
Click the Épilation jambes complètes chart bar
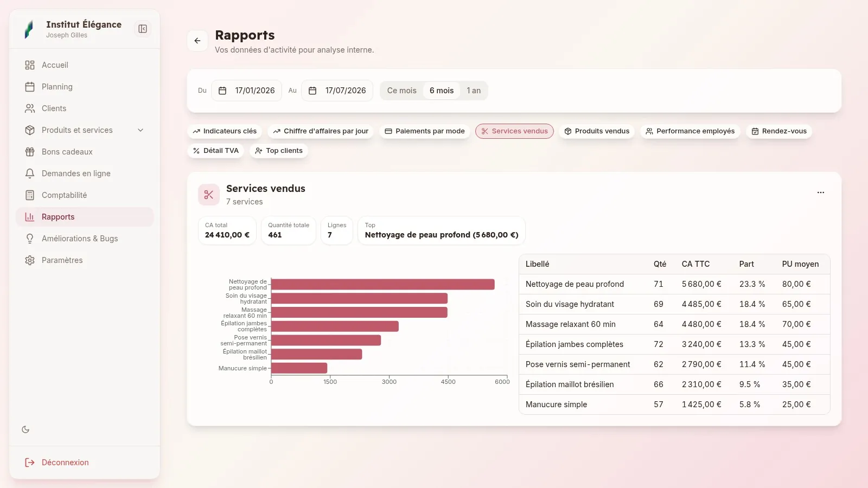pos(335,326)
